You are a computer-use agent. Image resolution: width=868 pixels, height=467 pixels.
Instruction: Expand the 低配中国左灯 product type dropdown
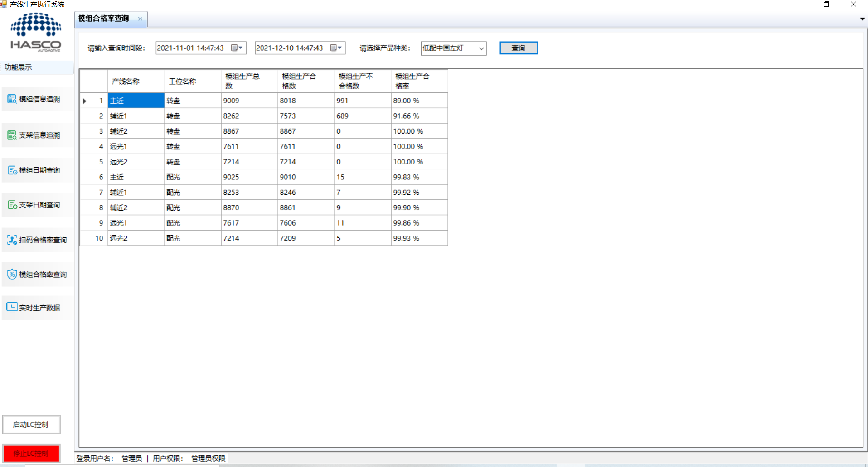481,48
